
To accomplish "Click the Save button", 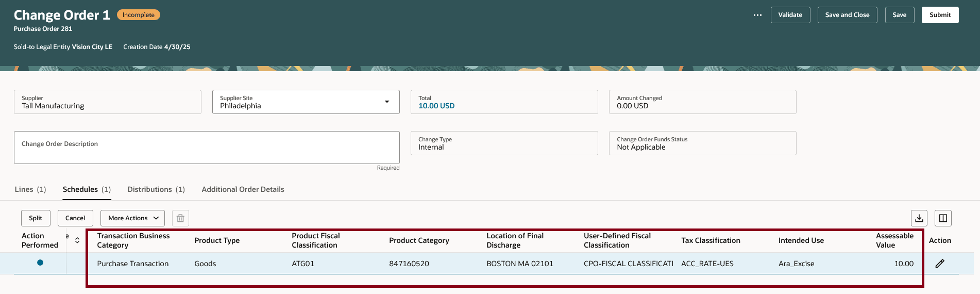I will click(900, 15).
